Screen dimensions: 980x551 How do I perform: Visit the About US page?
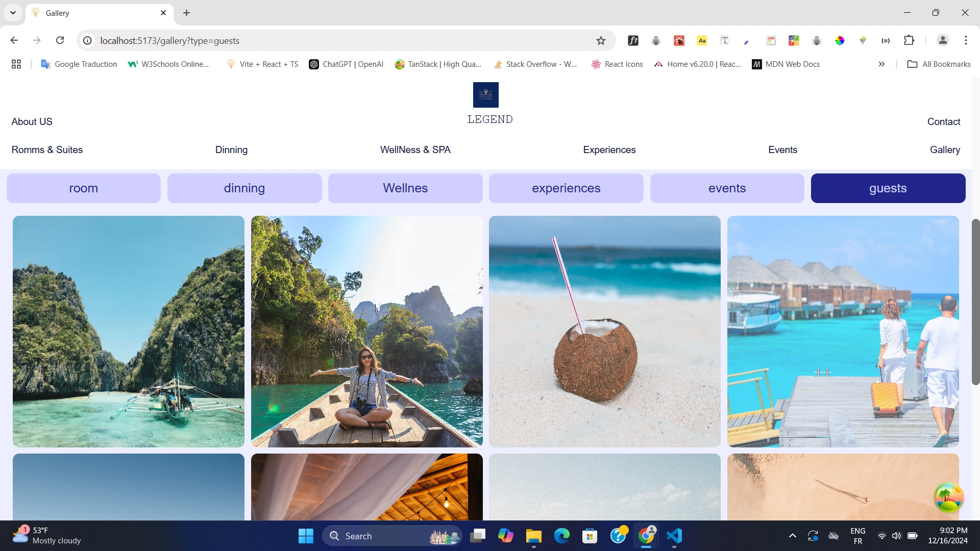click(x=32, y=122)
